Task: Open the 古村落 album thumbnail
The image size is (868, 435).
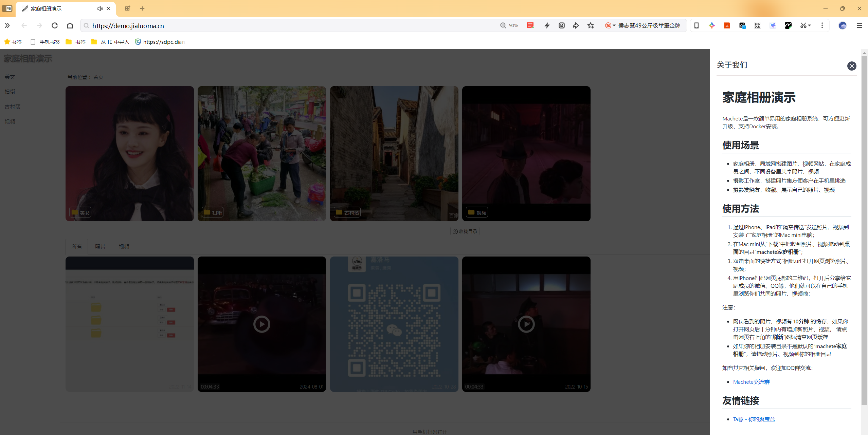Action: click(394, 153)
